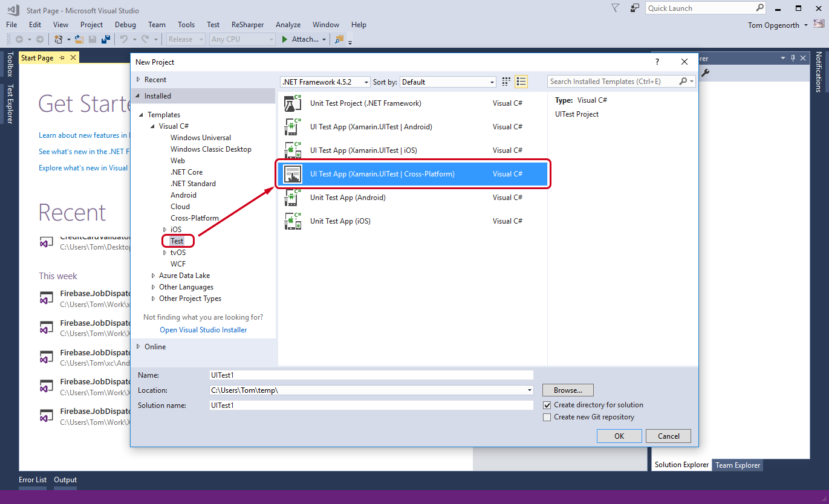The width and height of the screenshot is (829, 504).
Task: Click the OK button
Action: [619, 436]
